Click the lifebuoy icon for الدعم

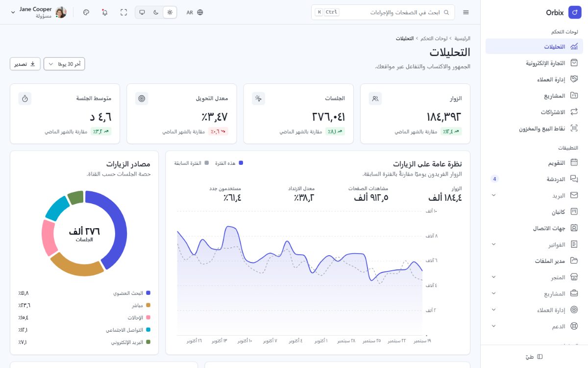pyautogui.click(x=574, y=326)
